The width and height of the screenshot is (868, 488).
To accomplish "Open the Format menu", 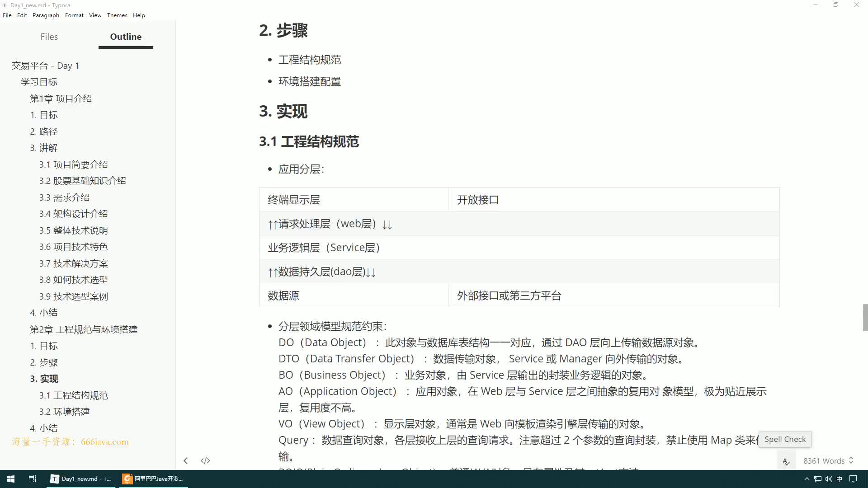I will 74,15.
